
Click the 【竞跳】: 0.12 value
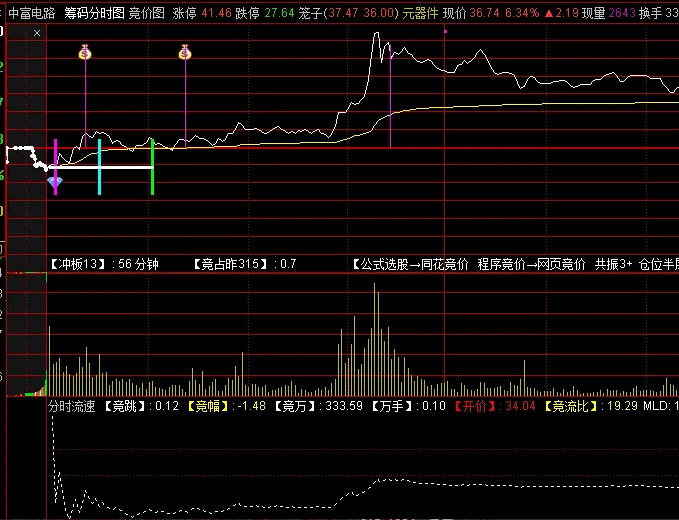(x=142, y=406)
